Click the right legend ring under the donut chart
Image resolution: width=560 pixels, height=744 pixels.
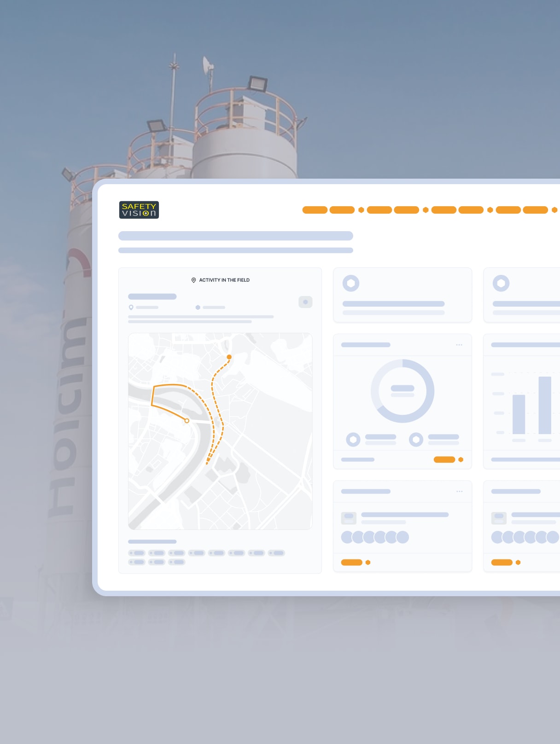416,440
